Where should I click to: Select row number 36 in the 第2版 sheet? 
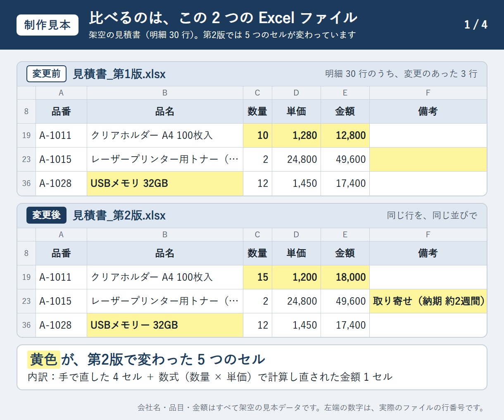tap(26, 325)
